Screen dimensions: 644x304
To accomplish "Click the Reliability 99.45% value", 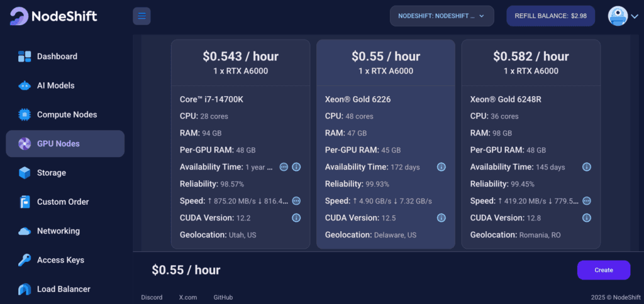I will click(x=523, y=184).
